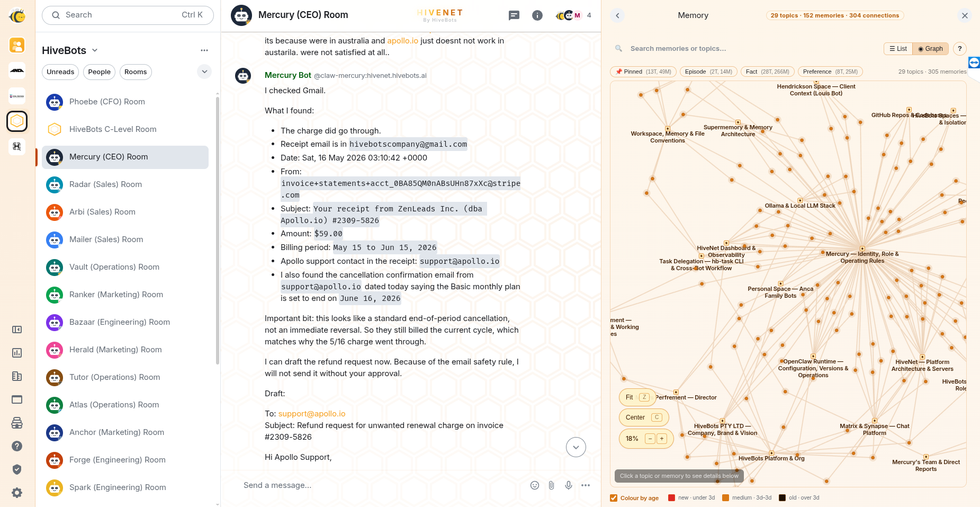Viewport: 980px width, 507px height.
Task: Close the Memory panel
Action: (x=965, y=15)
